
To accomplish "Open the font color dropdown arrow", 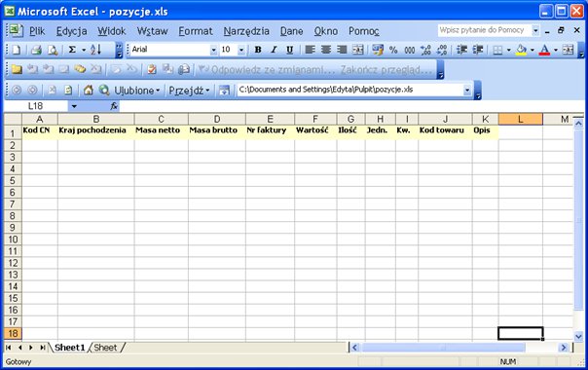I will (556, 50).
